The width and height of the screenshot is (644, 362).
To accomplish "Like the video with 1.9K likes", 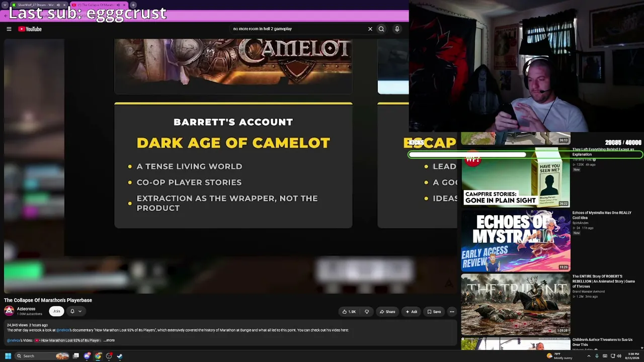I will pyautogui.click(x=349, y=312).
